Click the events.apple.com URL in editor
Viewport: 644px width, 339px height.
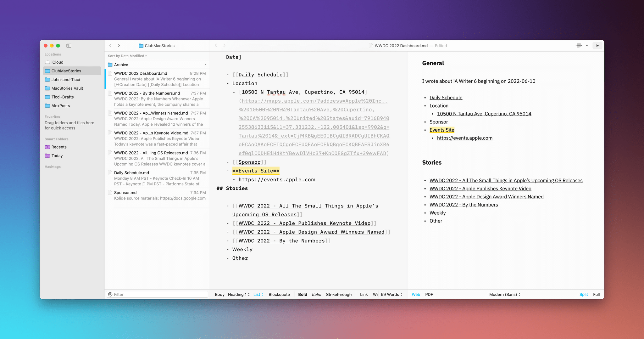coord(277,180)
